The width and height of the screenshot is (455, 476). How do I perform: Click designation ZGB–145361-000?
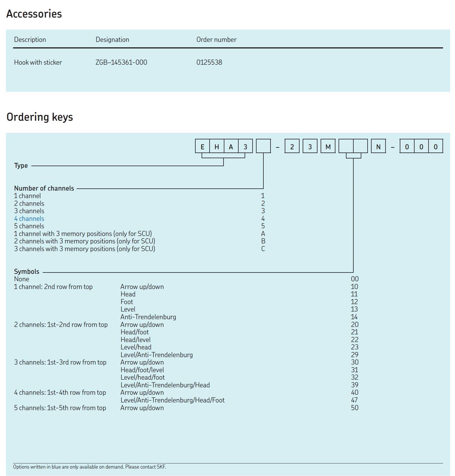[121, 62]
